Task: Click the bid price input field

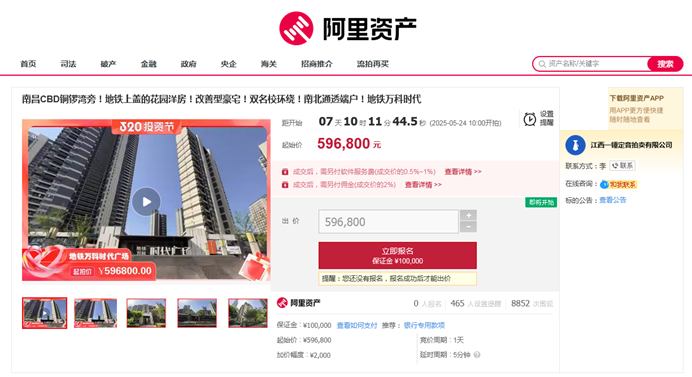Action: [x=388, y=222]
